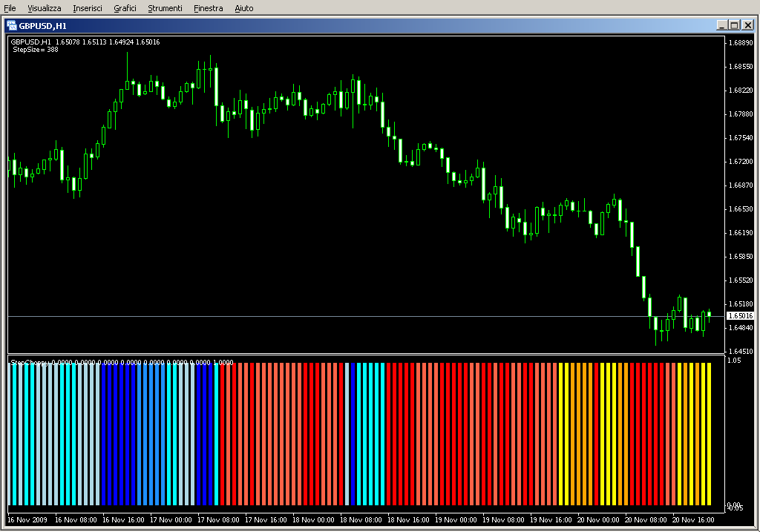Screen dimensions: 760x532
Task: Click the 'StepSize= 388' label
Action: coord(36,50)
